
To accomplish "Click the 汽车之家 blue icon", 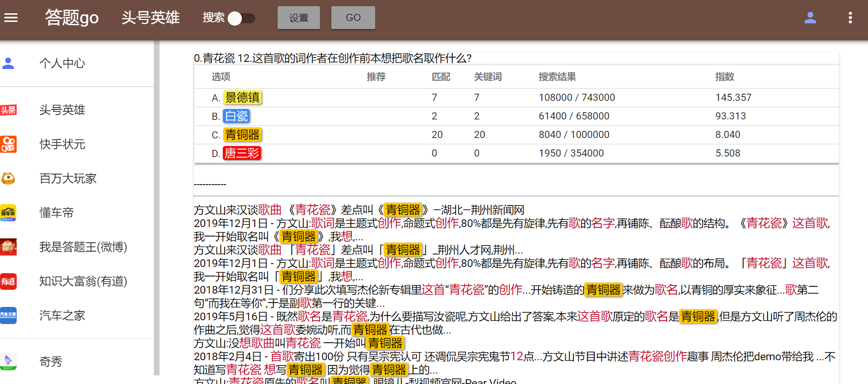I will tap(9, 315).
